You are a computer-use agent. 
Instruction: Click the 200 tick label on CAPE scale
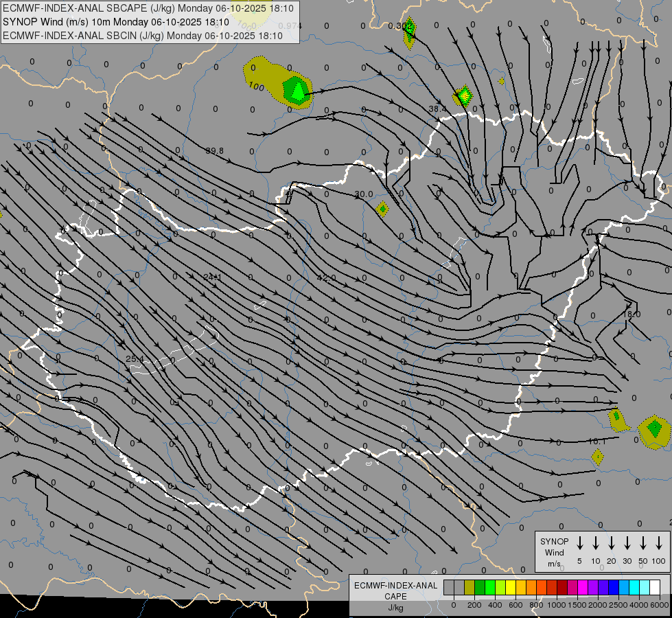click(474, 605)
